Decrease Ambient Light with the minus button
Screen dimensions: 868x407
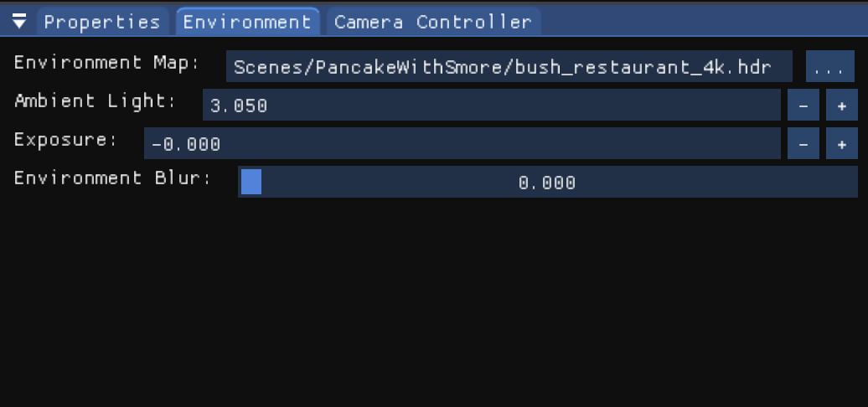(x=803, y=106)
